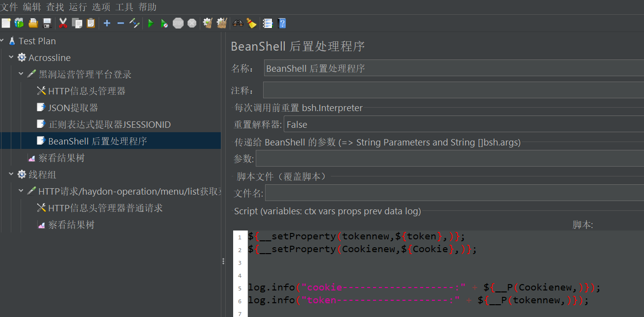Select HTTP信息头管理器 under the login sampler
Screen dimensions: 644x317
[x=86, y=91]
